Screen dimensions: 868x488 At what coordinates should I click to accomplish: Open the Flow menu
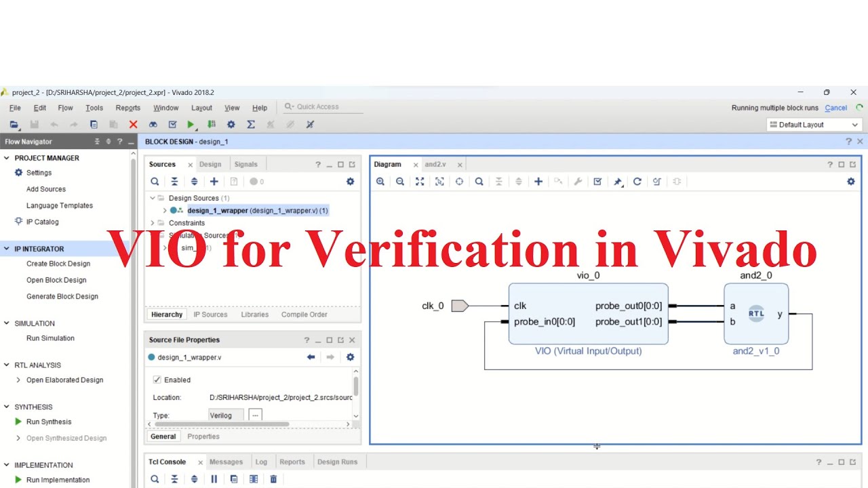[65, 108]
